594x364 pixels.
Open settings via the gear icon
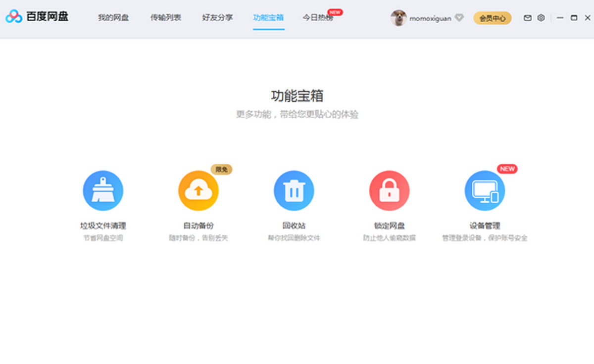point(541,18)
